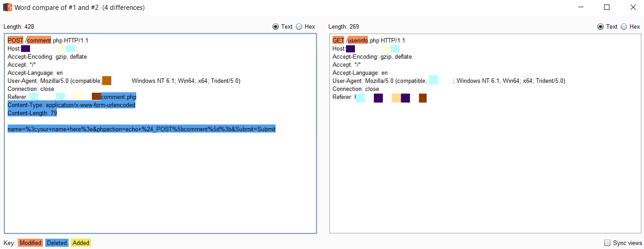Image resolution: width=644 pixels, height=249 pixels.
Task: Click the Added key color swatch
Action: [81, 243]
